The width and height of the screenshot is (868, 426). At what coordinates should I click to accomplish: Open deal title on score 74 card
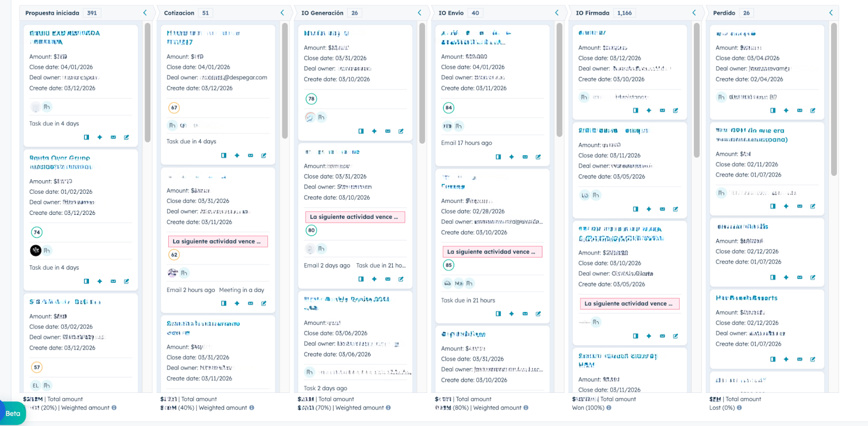[61, 162]
